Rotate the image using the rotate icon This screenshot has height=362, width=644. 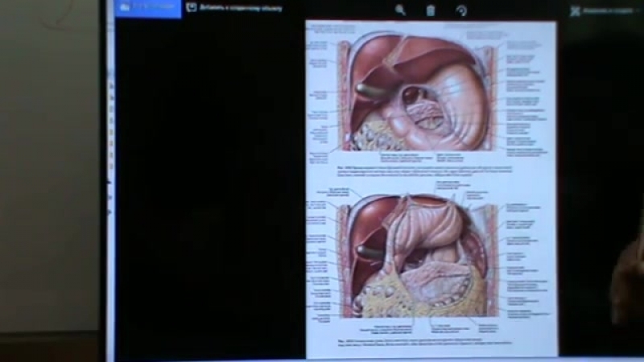tap(461, 10)
